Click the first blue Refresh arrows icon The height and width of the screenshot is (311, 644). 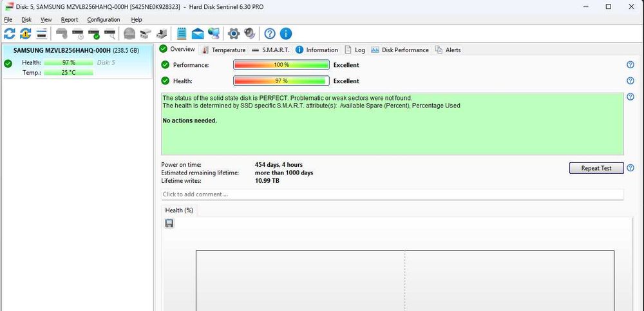click(9, 33)
